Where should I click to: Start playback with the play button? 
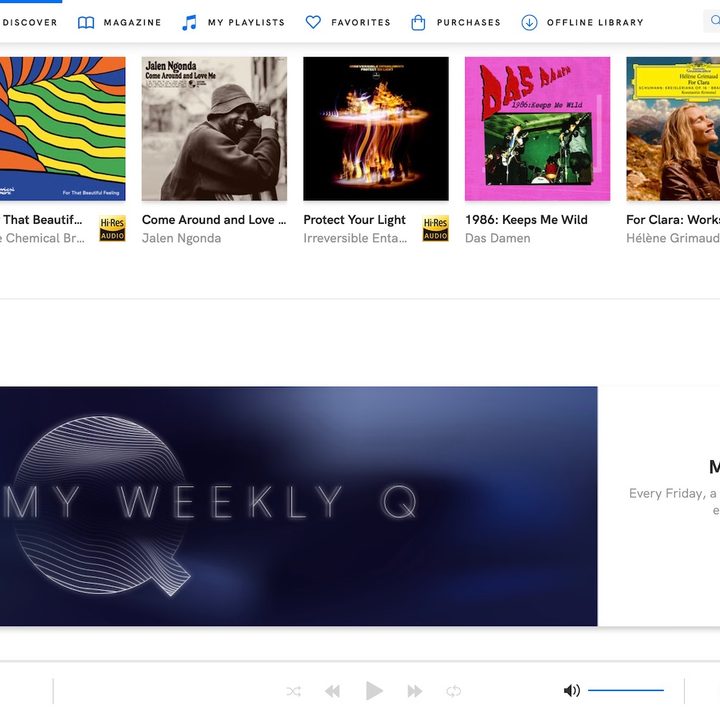(374, 691)
